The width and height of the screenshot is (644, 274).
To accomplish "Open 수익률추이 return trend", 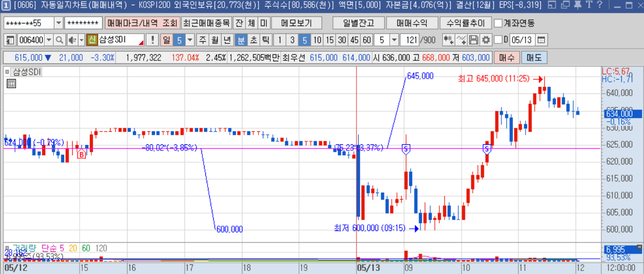I will click(466, 23).
